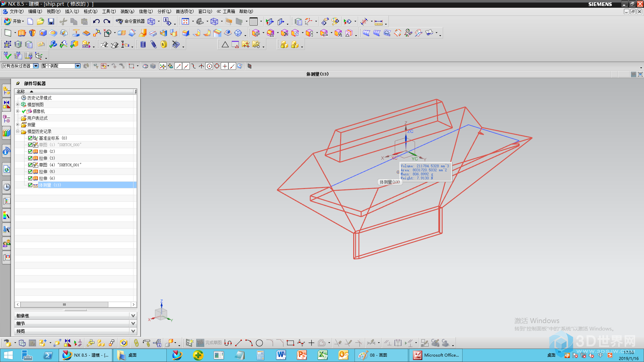
Task: Select 用户表达式 in the navigator
Action: (x=37, y=118)
